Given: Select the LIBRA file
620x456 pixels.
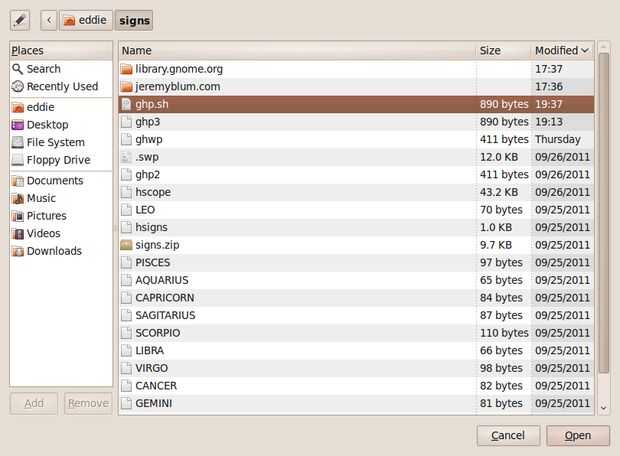Looking at the screenshot, I should tap(356, 350).
